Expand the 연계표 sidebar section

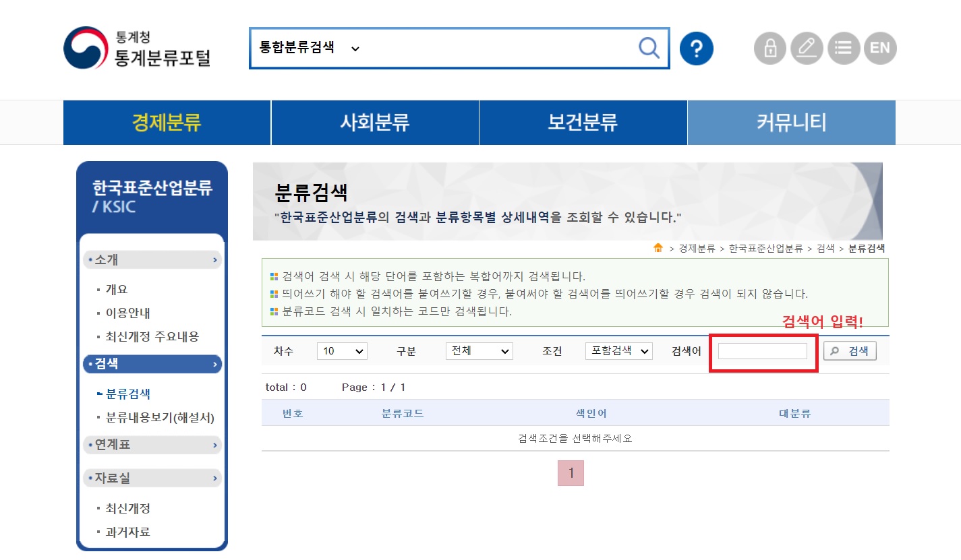(x=152, y=445)
